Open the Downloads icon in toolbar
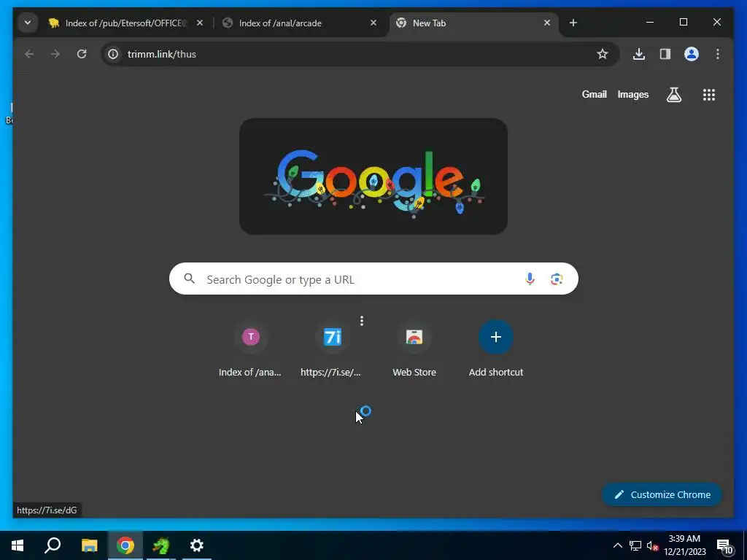 tap(639, 54)
